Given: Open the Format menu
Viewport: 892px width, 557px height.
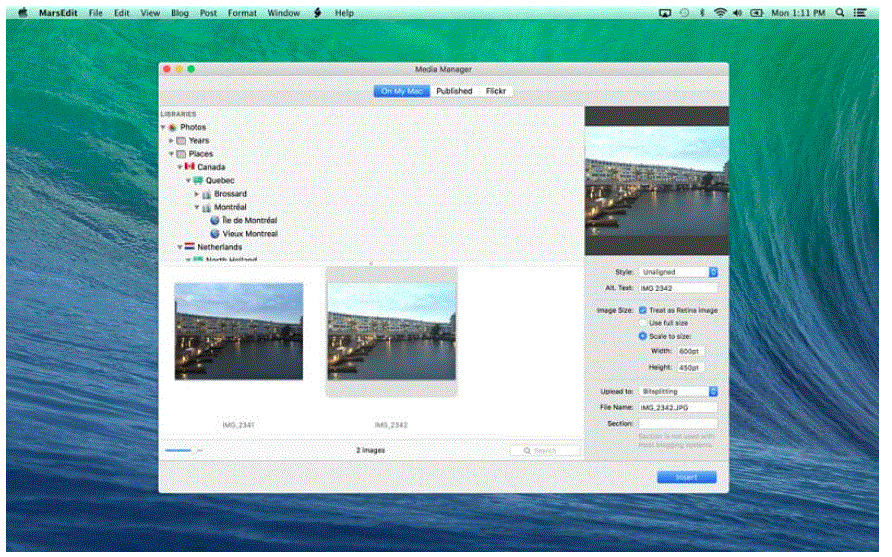Looking at the screenshot, I should coord(242,13).
